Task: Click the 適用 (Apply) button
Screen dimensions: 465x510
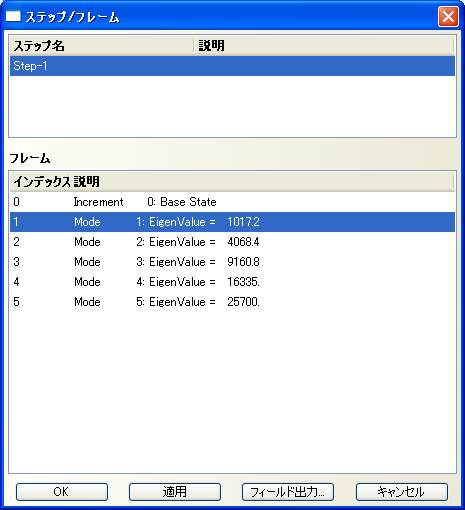Action: coord(175,492)
